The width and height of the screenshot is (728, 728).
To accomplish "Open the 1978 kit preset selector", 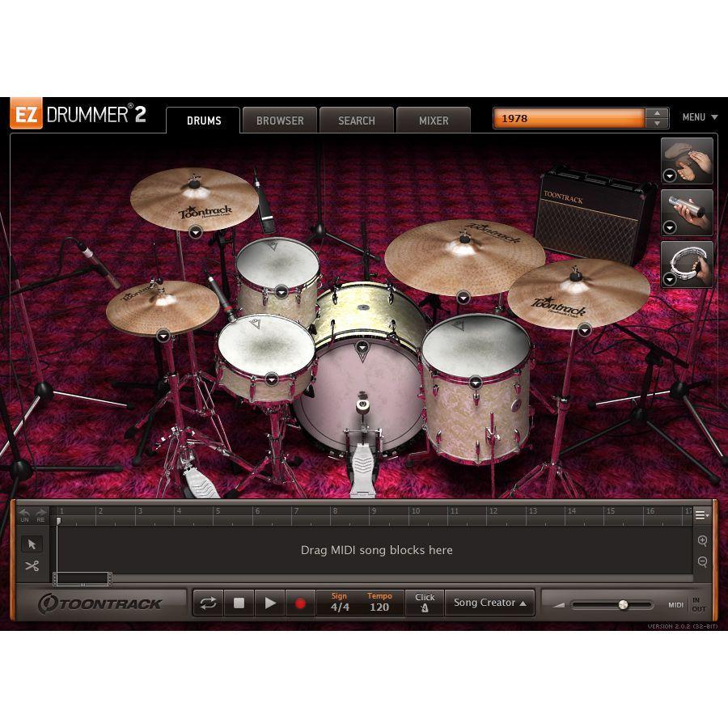I will (569, 118).
